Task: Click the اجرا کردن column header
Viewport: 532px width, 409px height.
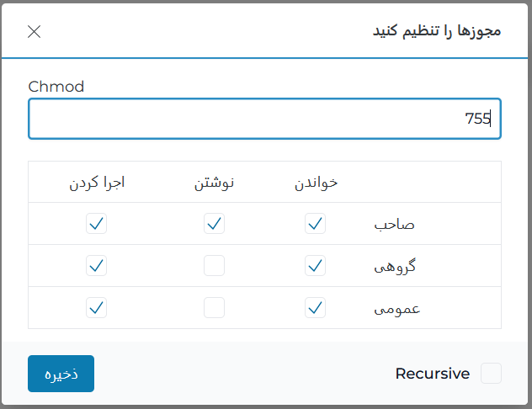Action: (97, 183)
